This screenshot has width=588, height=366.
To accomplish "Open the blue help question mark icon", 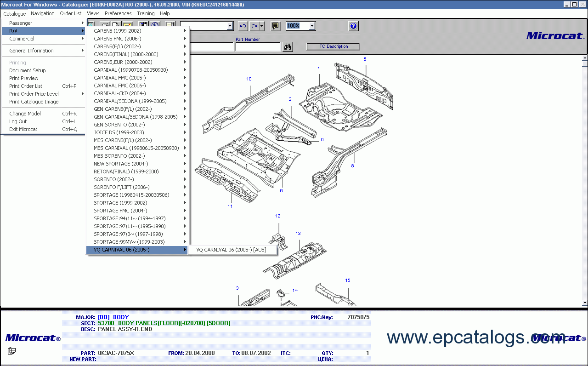I will coord(353,26).
